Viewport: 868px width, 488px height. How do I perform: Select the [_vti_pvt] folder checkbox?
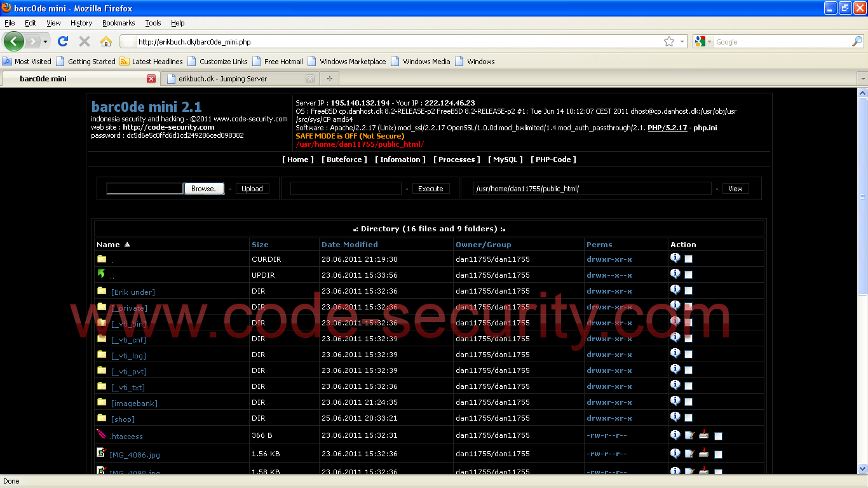tap(689, 370)
